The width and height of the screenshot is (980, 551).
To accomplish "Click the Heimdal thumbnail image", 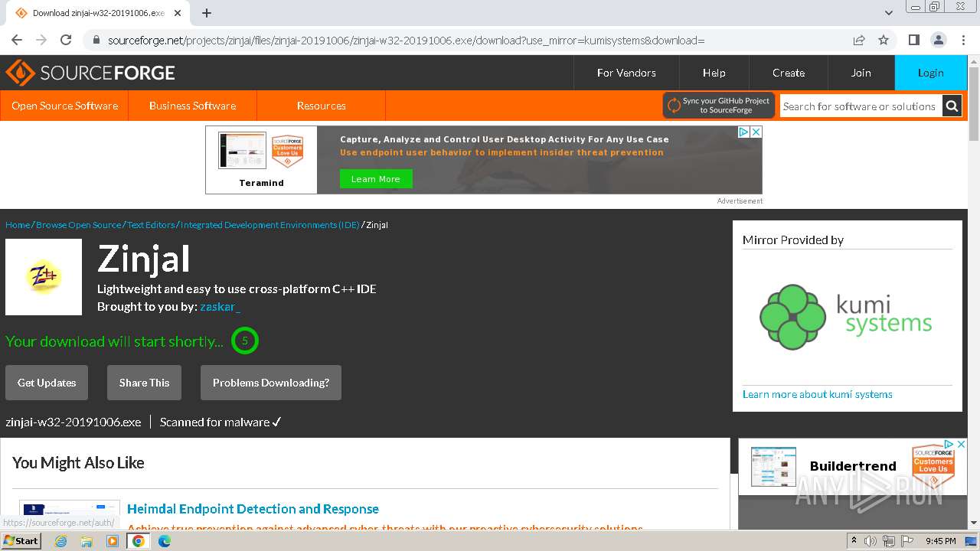I will pos(70,514).
